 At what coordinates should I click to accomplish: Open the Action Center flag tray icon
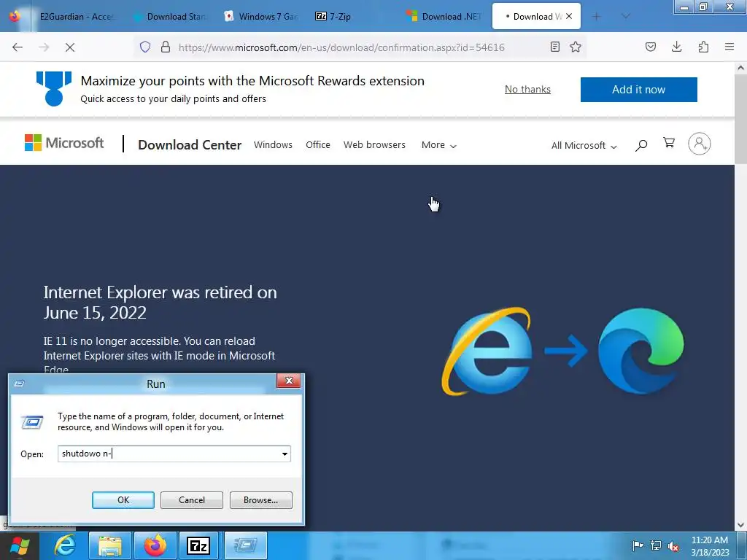(x=638, y=545)
